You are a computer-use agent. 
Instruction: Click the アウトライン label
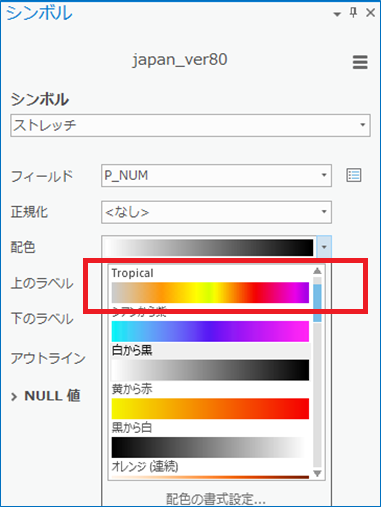[x=48, y=358]
